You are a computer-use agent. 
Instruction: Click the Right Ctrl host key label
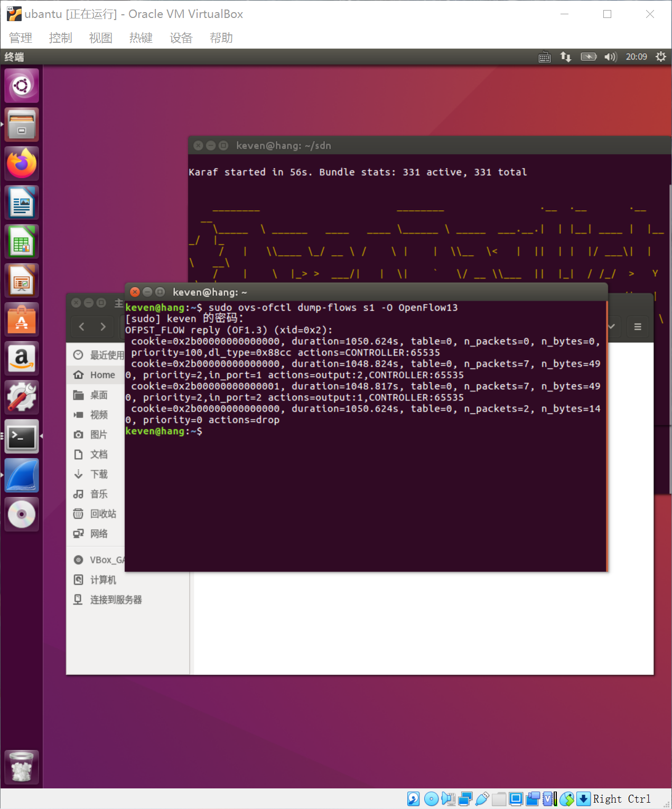[x=622, y=799]
